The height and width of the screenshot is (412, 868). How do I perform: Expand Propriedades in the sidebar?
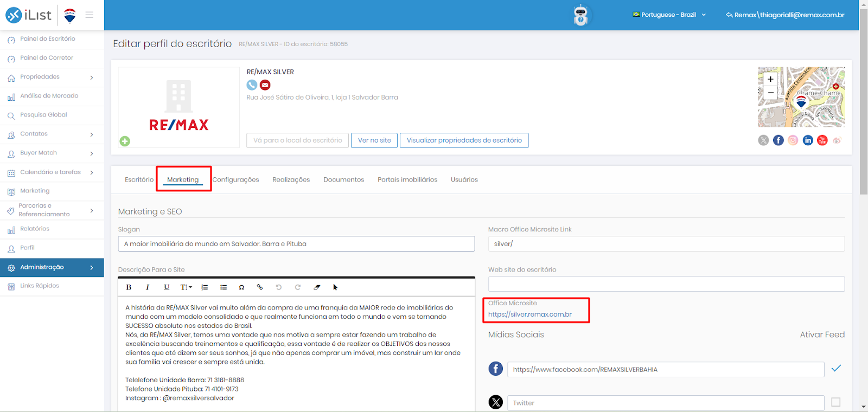91,78
